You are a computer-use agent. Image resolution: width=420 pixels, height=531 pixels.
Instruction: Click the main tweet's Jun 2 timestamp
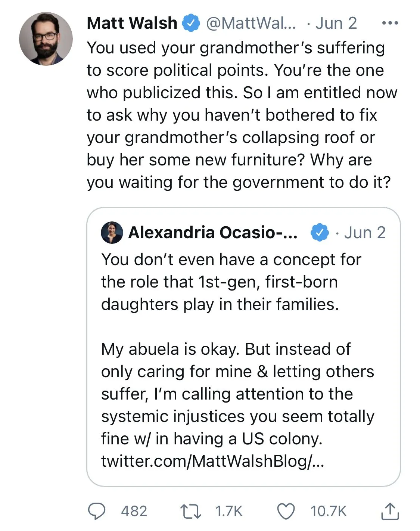click(336, 23)
